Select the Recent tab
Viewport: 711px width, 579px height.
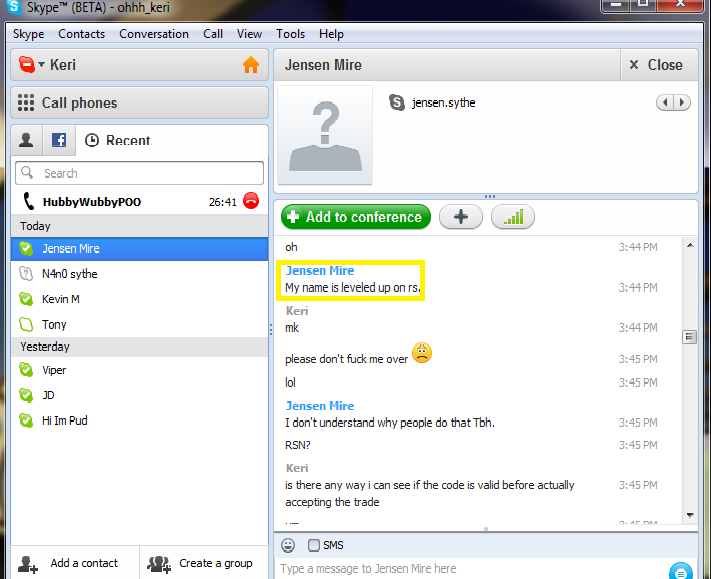point(118,140)
